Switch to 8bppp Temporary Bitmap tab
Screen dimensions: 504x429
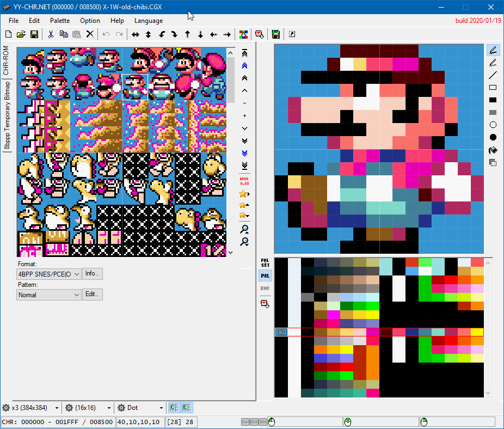coord(7,115)
